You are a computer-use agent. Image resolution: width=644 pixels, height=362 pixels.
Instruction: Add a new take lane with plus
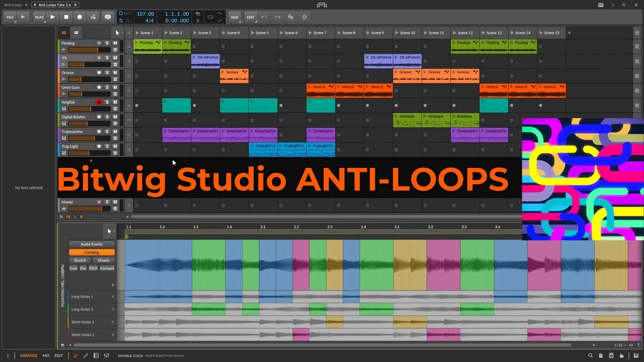click(113, 285)
